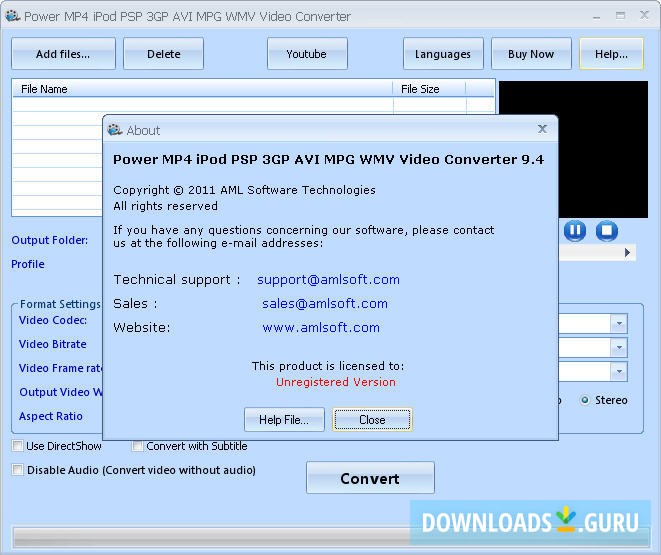661x555 pixels.
Task: Click the black video preview area
Action: pyautogui.click(x=573, y=149)
